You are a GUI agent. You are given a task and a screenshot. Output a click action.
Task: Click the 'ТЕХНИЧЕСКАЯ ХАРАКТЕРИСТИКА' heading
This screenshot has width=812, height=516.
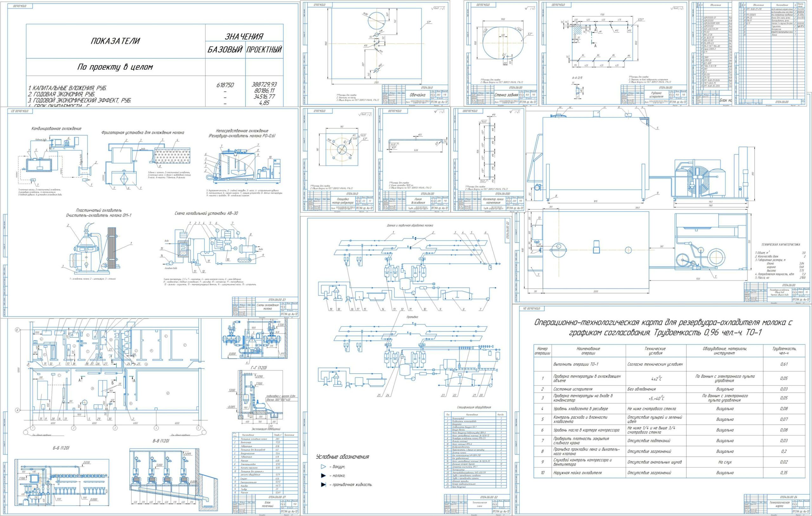click(780, 245)
